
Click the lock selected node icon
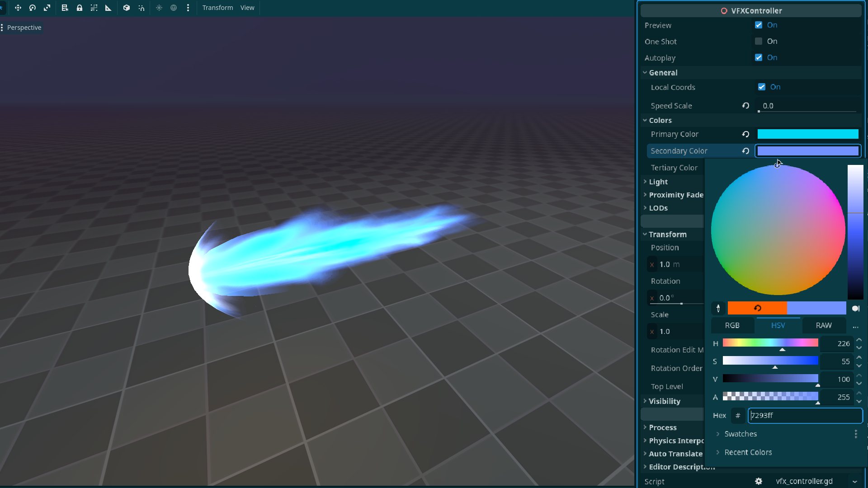(x=80, y=8)
